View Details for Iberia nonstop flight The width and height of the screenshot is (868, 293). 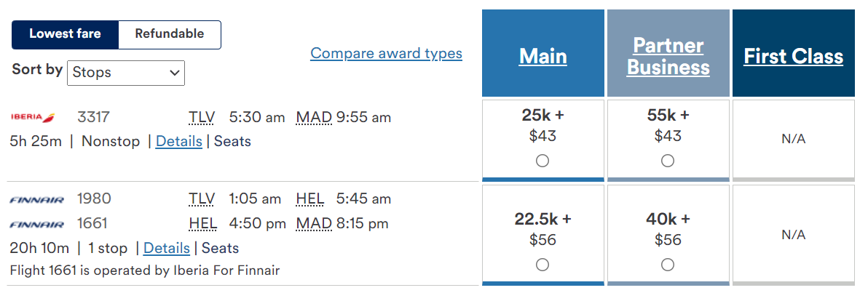(x=179, y=141)
